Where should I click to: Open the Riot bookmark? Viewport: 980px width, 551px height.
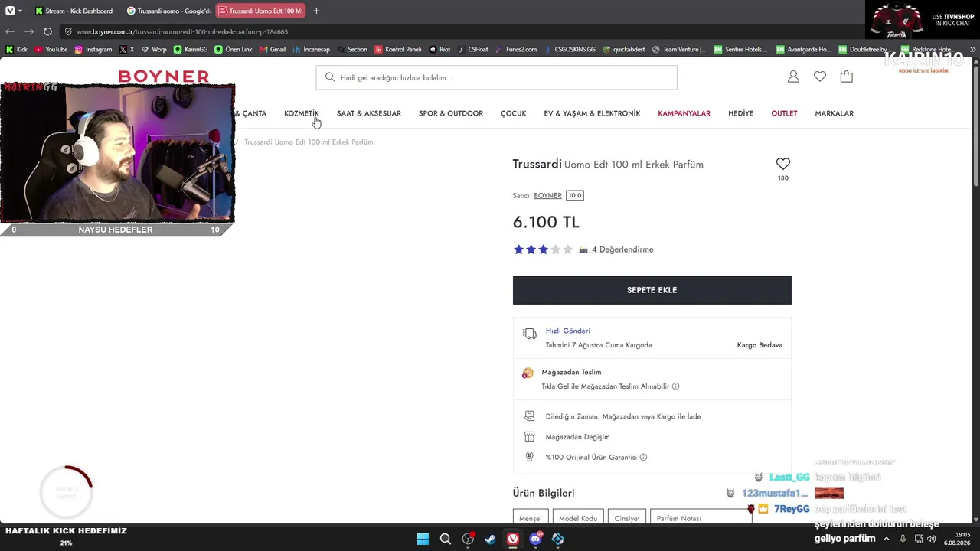coord(439,49)
